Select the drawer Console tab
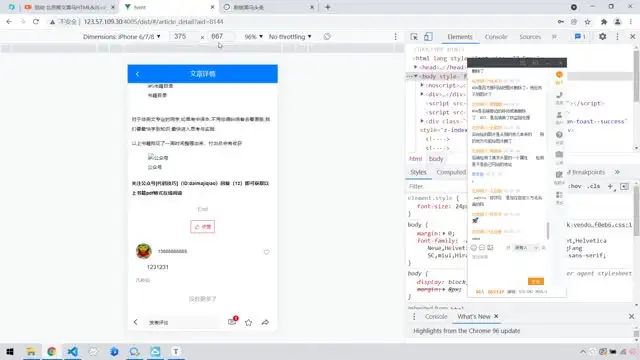 click(x=436, y=317)
